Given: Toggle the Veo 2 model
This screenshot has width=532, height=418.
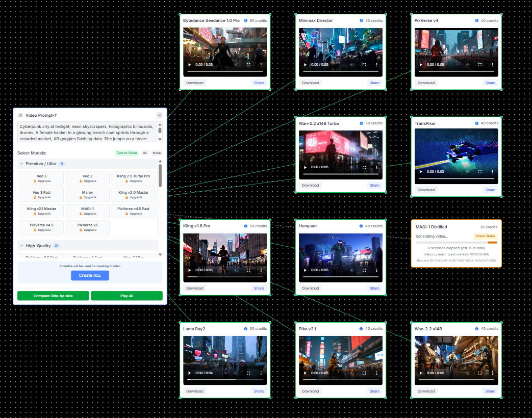Looking at the screenshot, I should click(x=88, y=178).
